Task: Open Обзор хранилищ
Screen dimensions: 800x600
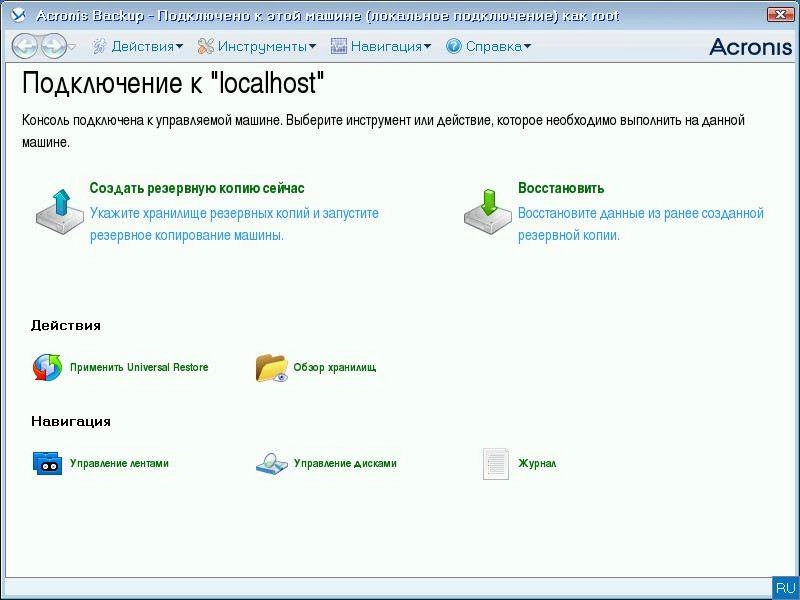Action: coord(335,367)
